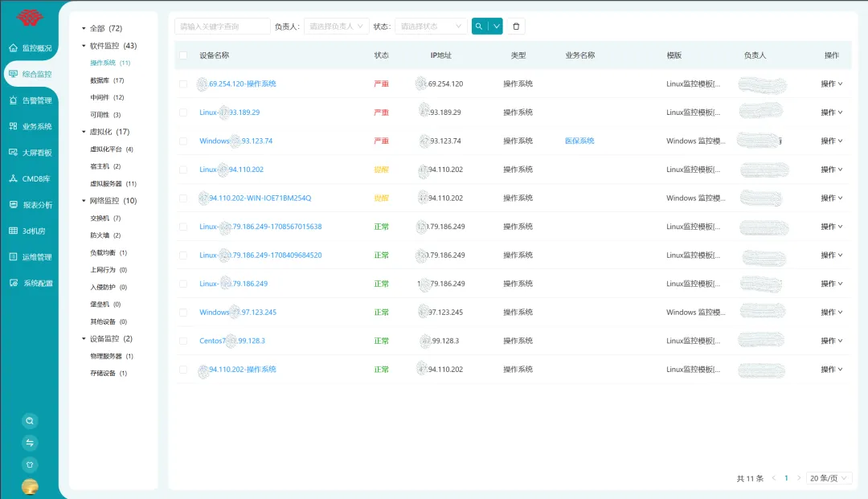This screenshot has height=499, width=868.
Task: Collapse the 网络监控 (10) tree node
Action: pos(84,201)
